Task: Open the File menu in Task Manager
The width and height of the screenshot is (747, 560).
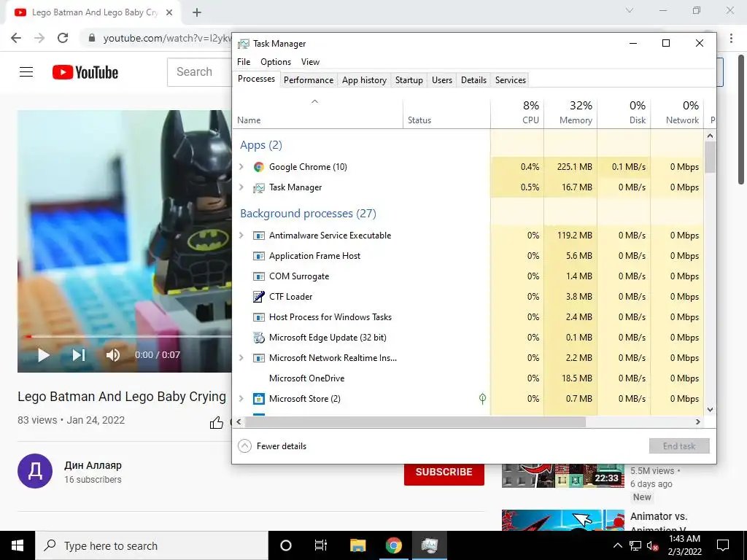Action: tap(244, 62)
